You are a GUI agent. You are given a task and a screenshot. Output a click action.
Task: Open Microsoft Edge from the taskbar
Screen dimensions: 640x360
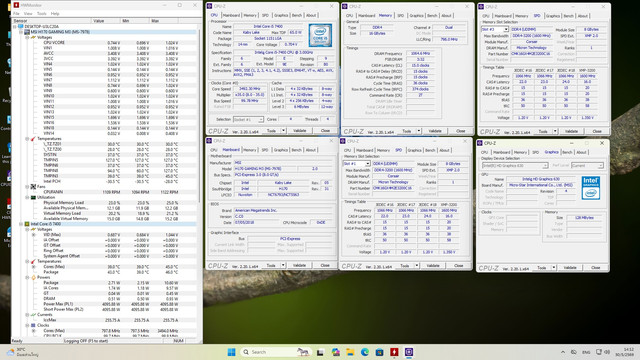click(364, 352)
